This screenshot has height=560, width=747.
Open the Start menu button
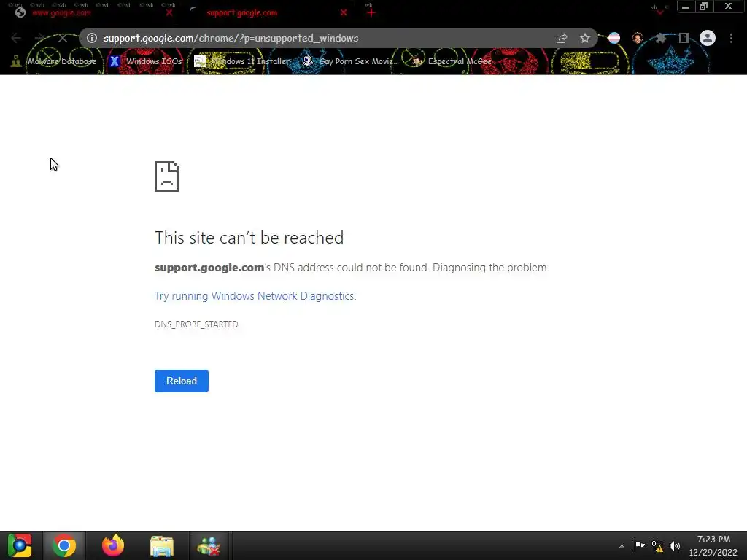[20, 545]
